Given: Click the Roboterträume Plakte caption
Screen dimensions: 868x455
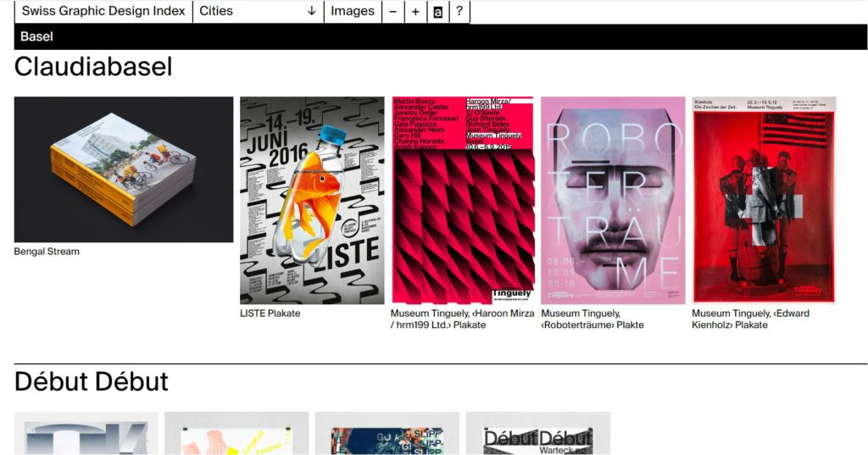Looking at the screenshot, I should coord(593,319).
